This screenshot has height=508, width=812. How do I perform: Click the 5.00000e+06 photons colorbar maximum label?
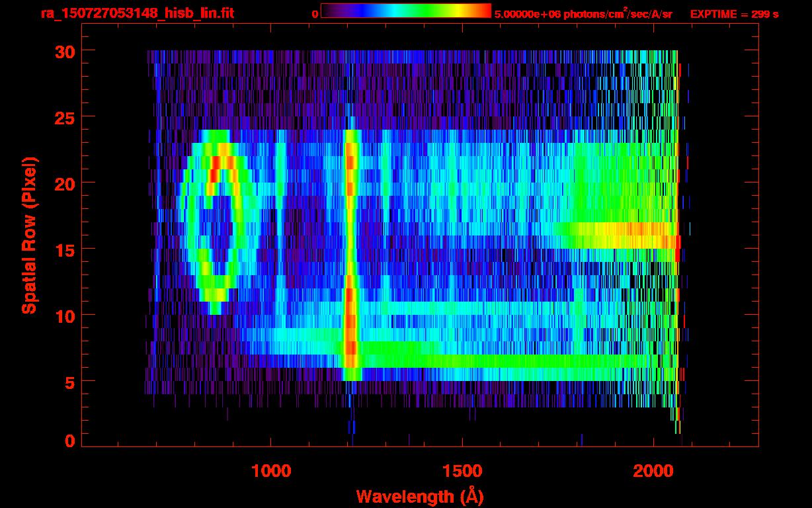pos(583,14)
